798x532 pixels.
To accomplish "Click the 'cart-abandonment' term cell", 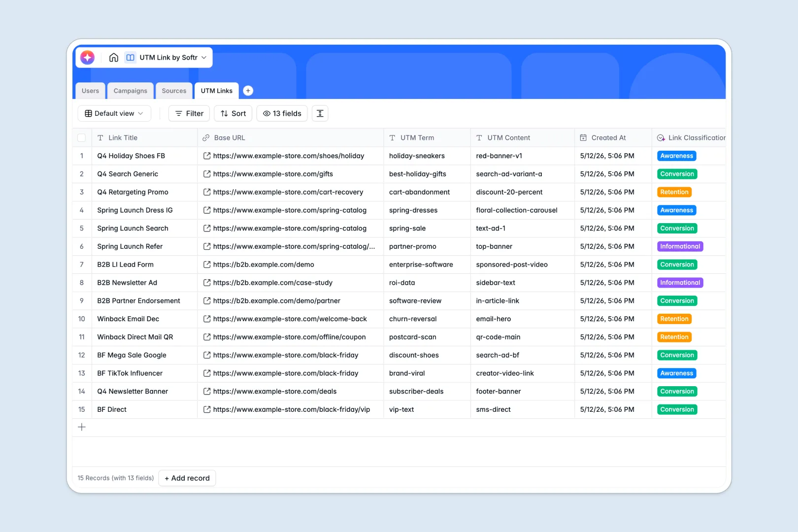I will (x=427, y=192).
